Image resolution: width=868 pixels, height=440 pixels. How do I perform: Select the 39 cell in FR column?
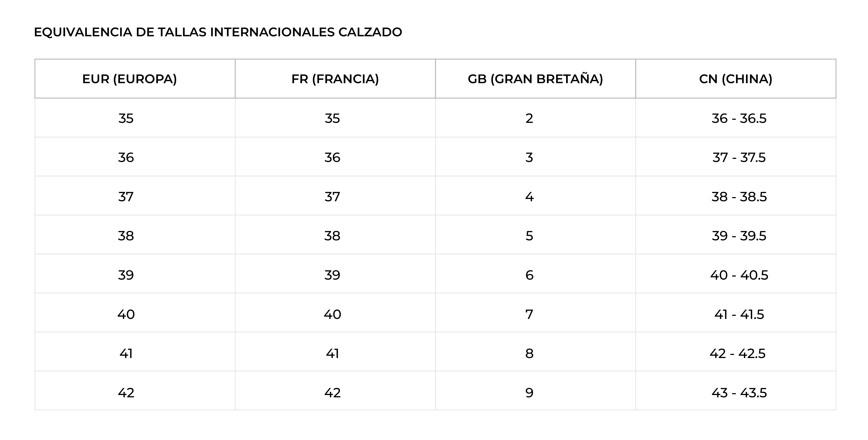click(332, 275)
